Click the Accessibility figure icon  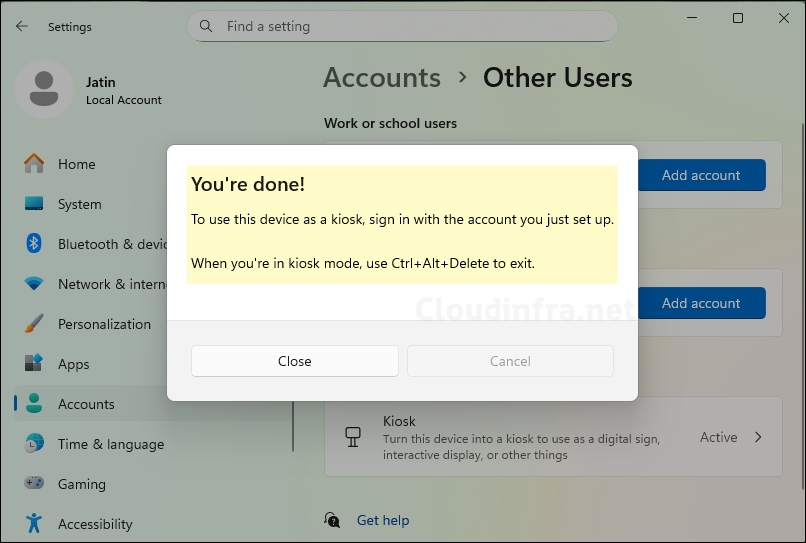click(34, 524)
